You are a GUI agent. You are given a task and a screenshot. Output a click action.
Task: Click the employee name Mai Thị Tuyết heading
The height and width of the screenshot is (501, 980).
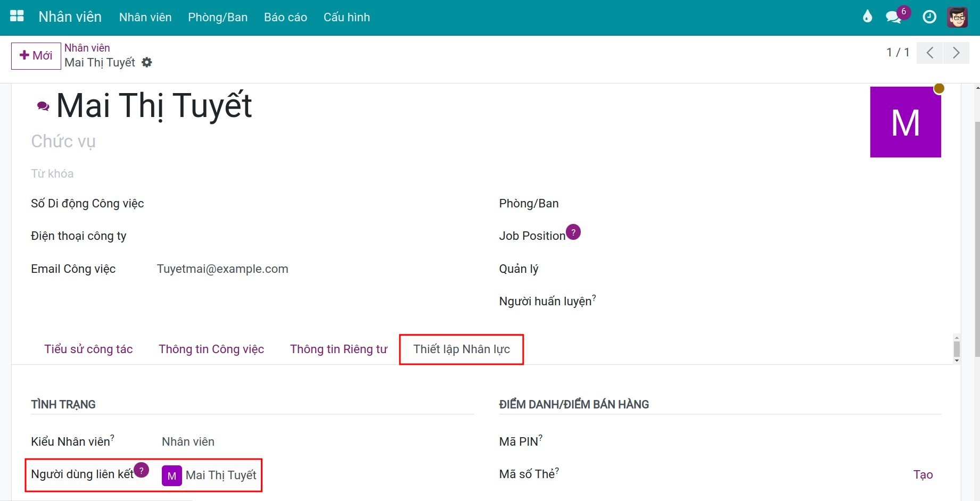(154, 106)
